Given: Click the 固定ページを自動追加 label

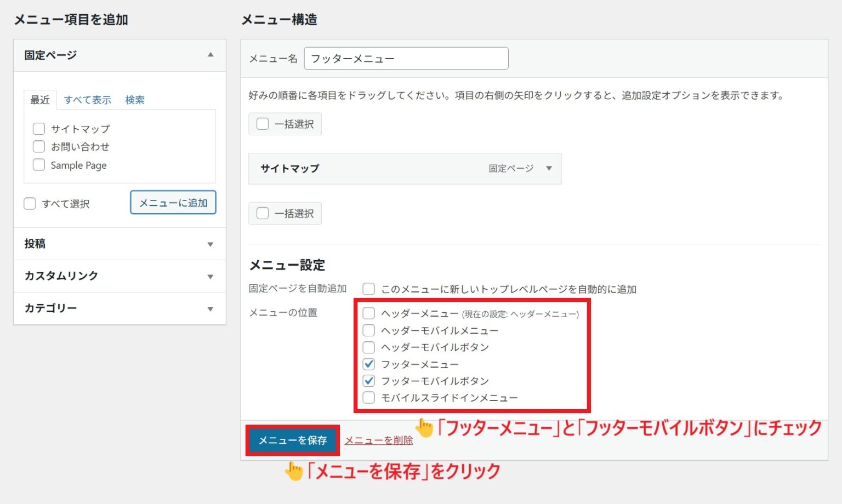Looking at the screenshot, I should point(298,288).
